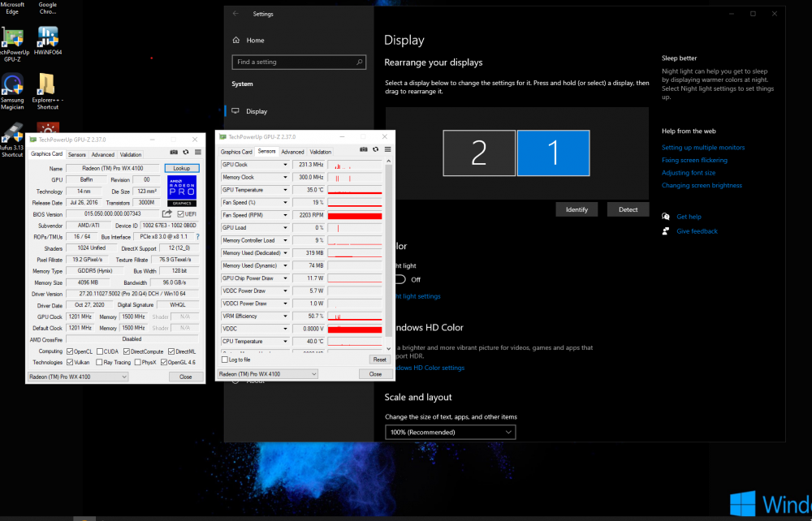Viewport: 812px width, 521px height.
Task: Enable Log to file checkbox
Action: 225,360
